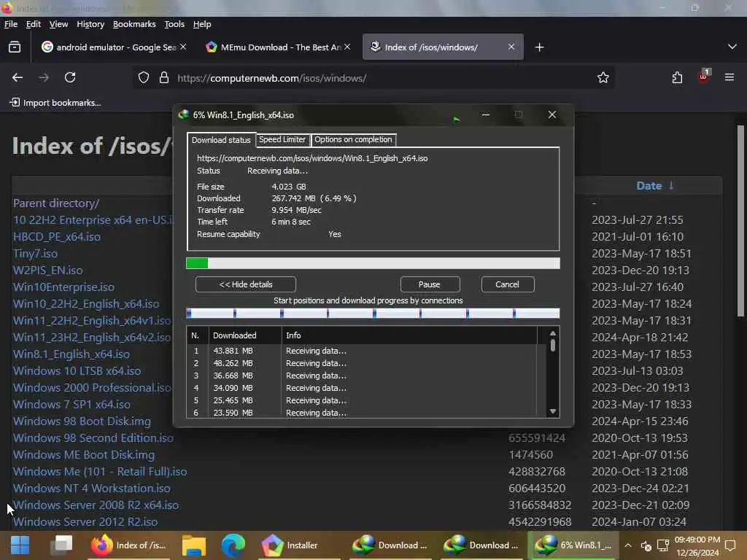747x560 pixels.
Task: Open the Firefox extensions puzzle icon
Action: click(x=677, y=77)
